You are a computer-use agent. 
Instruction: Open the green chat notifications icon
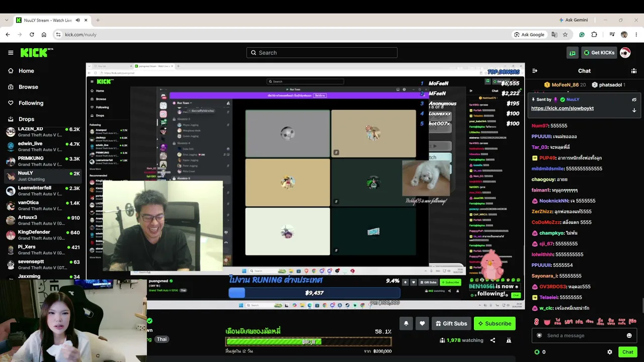[572, 53]
